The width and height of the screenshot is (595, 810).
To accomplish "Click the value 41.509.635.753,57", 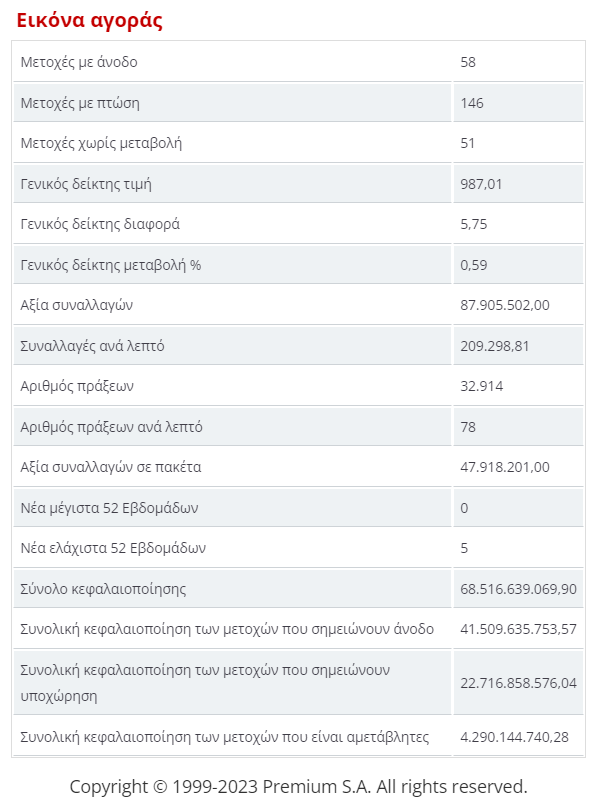I will pyautogui.click(x=518, y=629).
